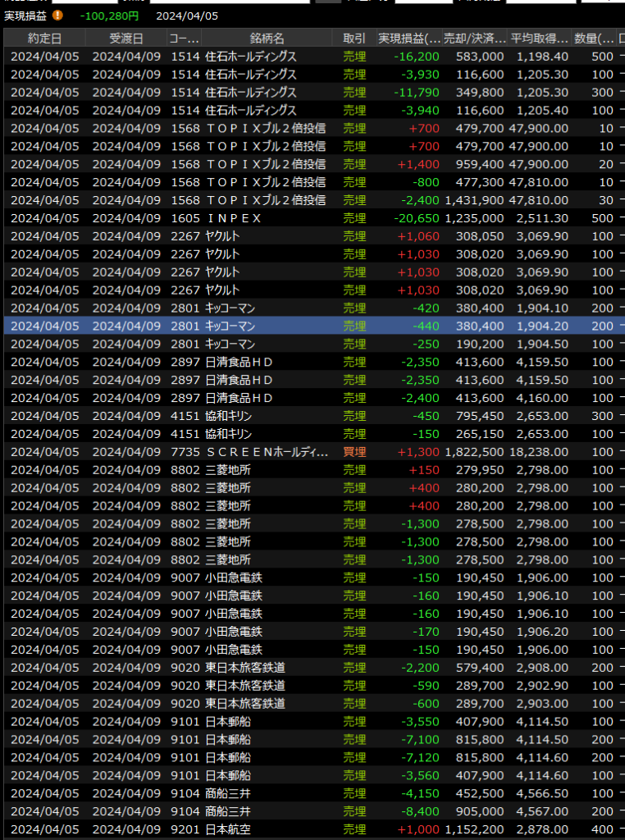Sort by the 約定日 column header
Image resolution: width=625 pixels, height=840 pixels.
point(44,39)
